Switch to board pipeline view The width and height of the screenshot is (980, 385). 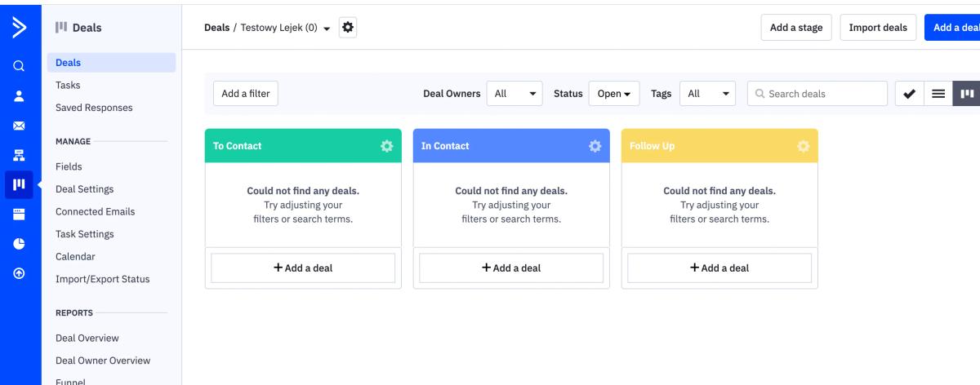pyautogui.click(x=967, y=94)
